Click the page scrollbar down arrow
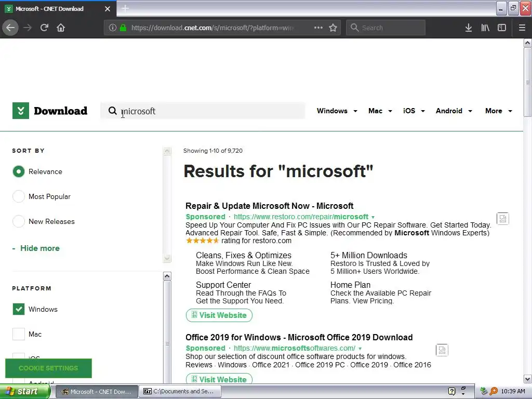Screen dimensions: 532x399 [x=527, y=379]
